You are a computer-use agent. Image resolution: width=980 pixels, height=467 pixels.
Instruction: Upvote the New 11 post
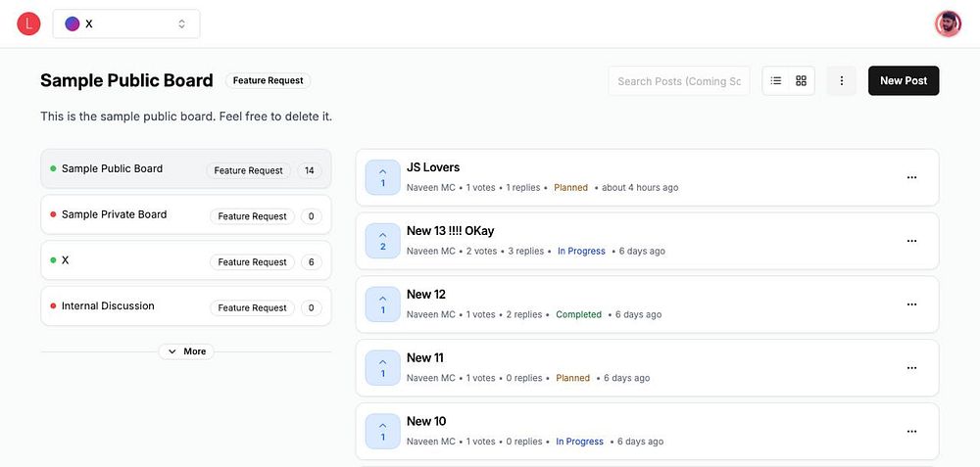tap(382, 368)
